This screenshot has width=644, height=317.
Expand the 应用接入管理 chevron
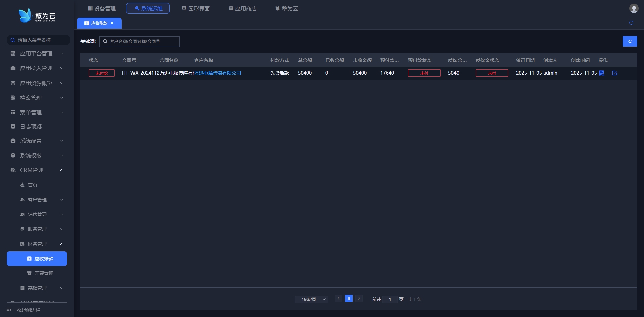[62, 68]
